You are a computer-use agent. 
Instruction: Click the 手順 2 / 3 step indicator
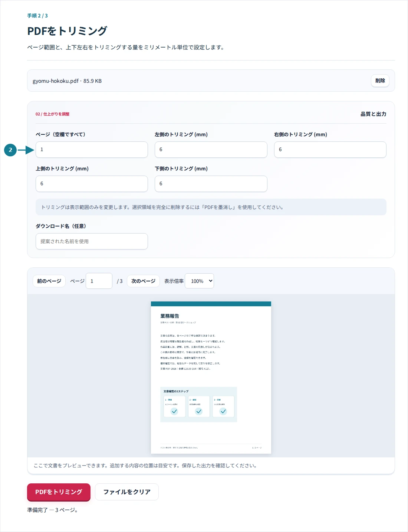(37, 16)
